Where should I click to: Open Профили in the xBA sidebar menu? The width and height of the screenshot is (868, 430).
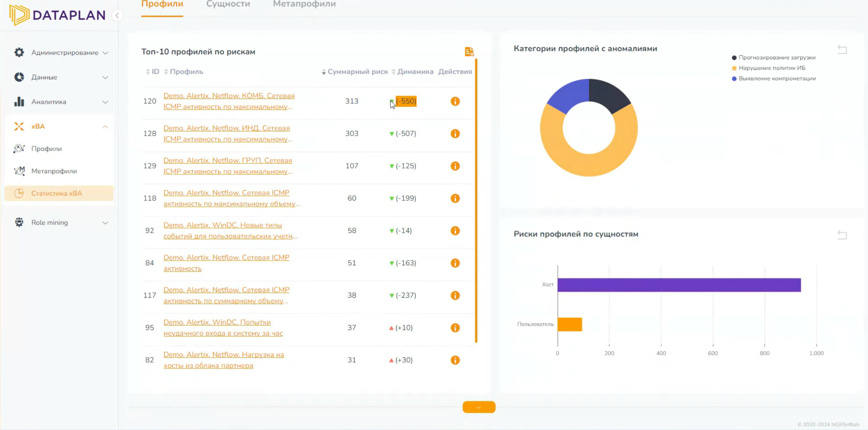click(x=47, y=149)
